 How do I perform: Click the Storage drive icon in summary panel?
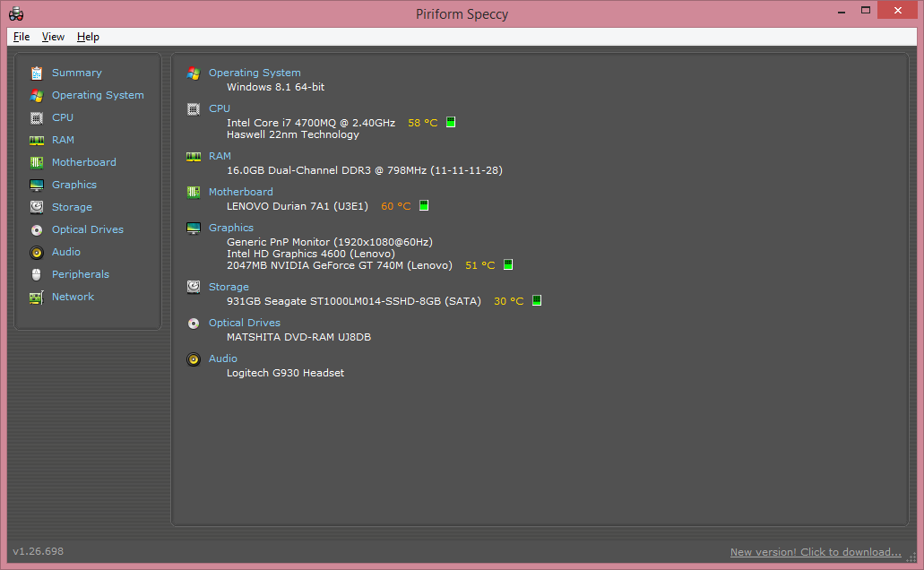pos(194,287)
